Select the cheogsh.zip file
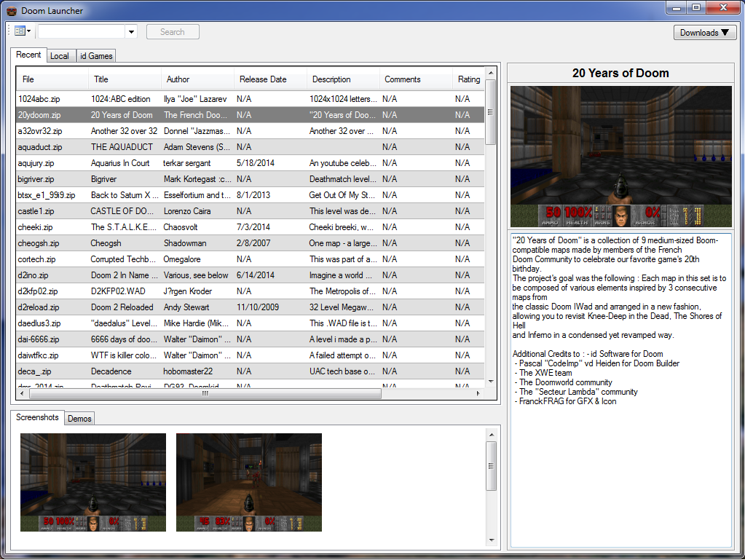The width and height of the screenshot is (745, 560). tap(39, 243)
